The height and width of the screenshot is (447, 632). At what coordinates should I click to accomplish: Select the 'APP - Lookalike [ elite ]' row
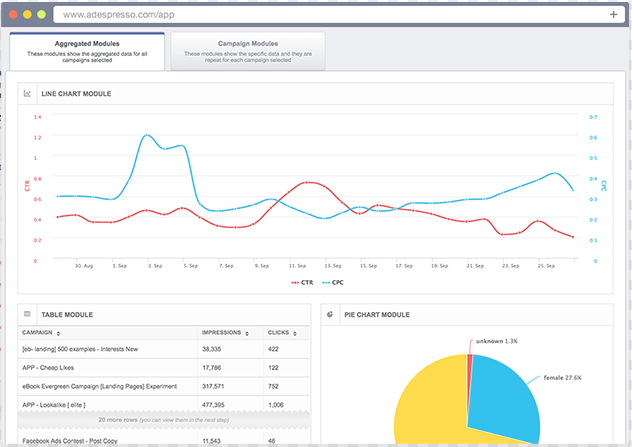click(x=164, y=404)
